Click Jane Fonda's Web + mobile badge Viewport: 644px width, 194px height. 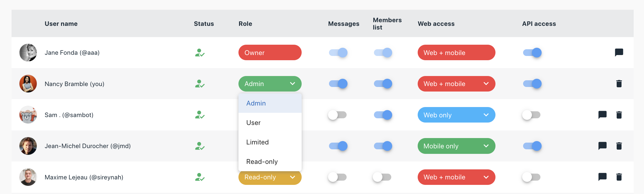point(456,53)
